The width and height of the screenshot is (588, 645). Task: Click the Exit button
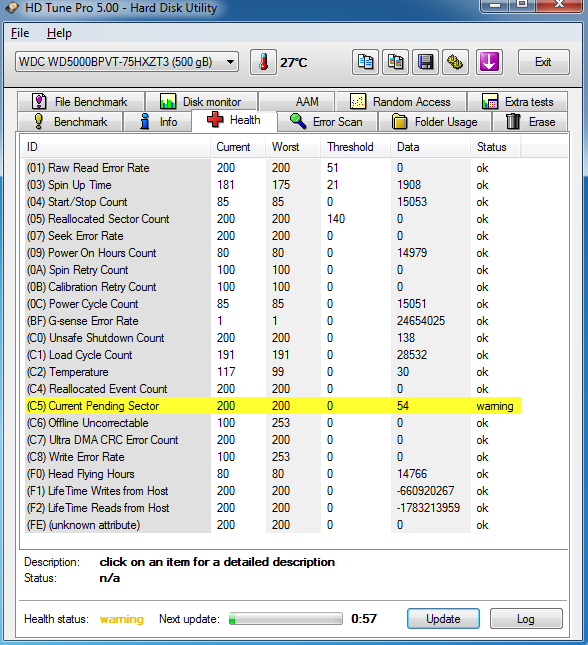pos(544,62)
